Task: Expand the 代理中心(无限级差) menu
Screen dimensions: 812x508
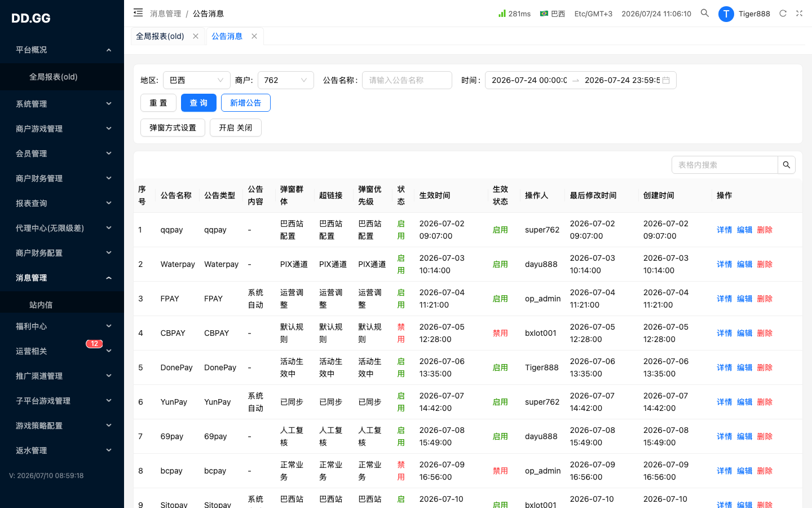Action: 62,228
